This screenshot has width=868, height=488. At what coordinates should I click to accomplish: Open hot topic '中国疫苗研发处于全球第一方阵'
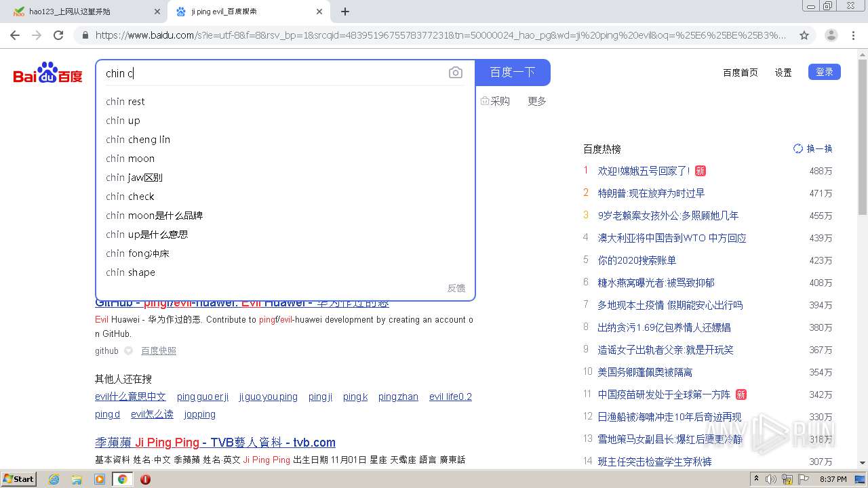[664, 394]
